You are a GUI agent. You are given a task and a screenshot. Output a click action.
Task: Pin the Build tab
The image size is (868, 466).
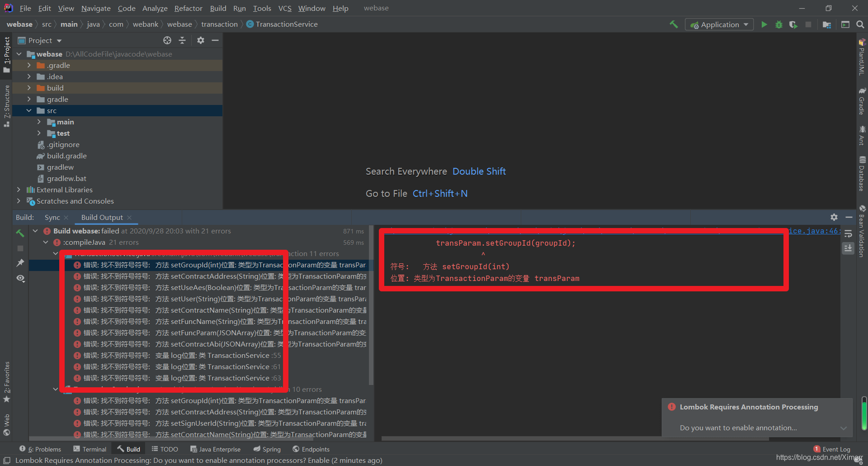coord(20,263)
